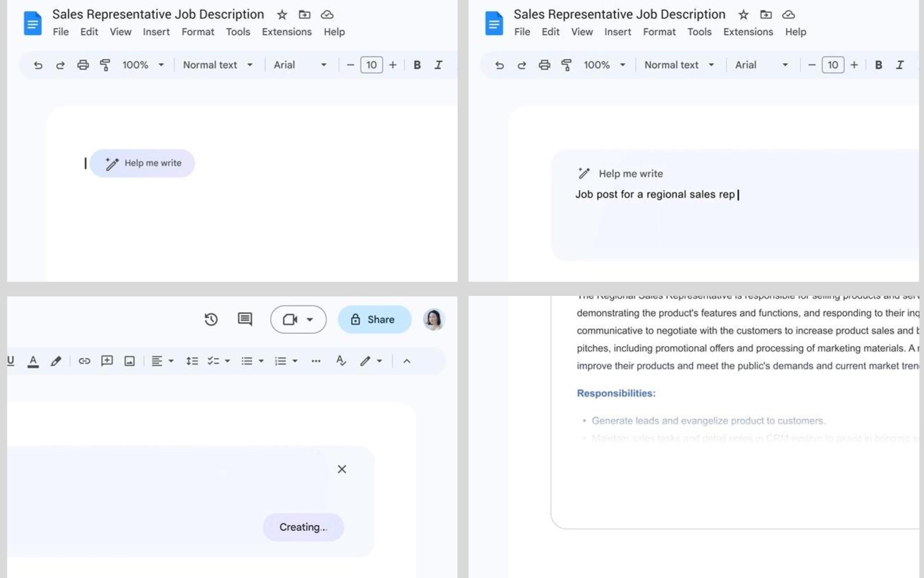Screen dimensions: 924x578
Task: Close the Creating panel with X
Action: (342, 469)
